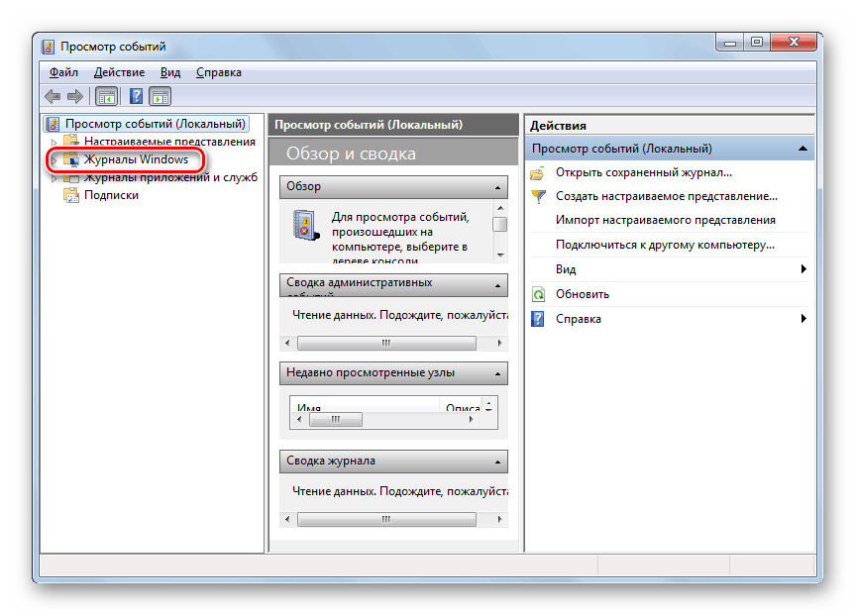The height and width of the screenshot is (616, 856).
Task: Click horizontal scrollbar thumb under Сводка журнала
Action: click(x=386, y=519)
